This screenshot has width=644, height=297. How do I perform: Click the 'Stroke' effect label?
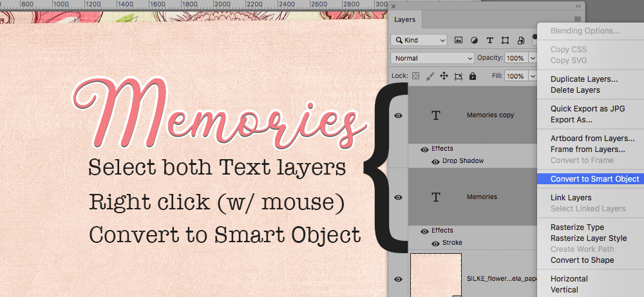click(x=452, y=243)
